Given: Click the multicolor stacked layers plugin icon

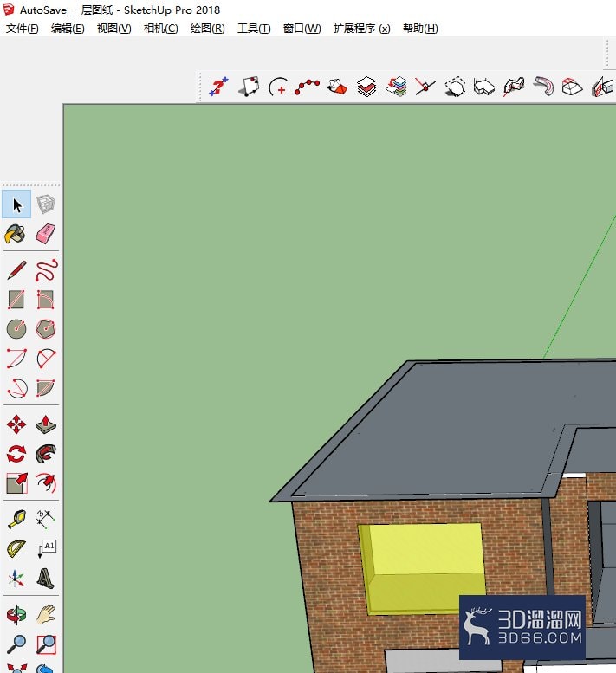Looking at the screenshot, I should point(396,87).
